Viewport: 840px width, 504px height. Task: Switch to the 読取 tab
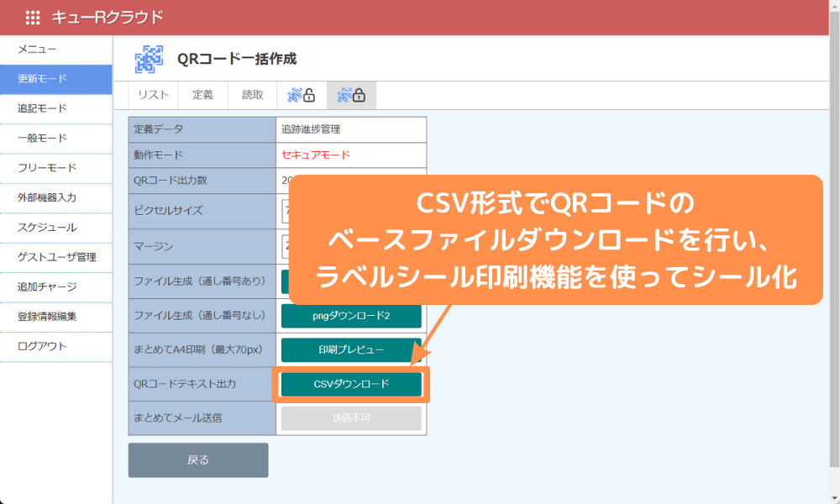[x=252, y=95]
